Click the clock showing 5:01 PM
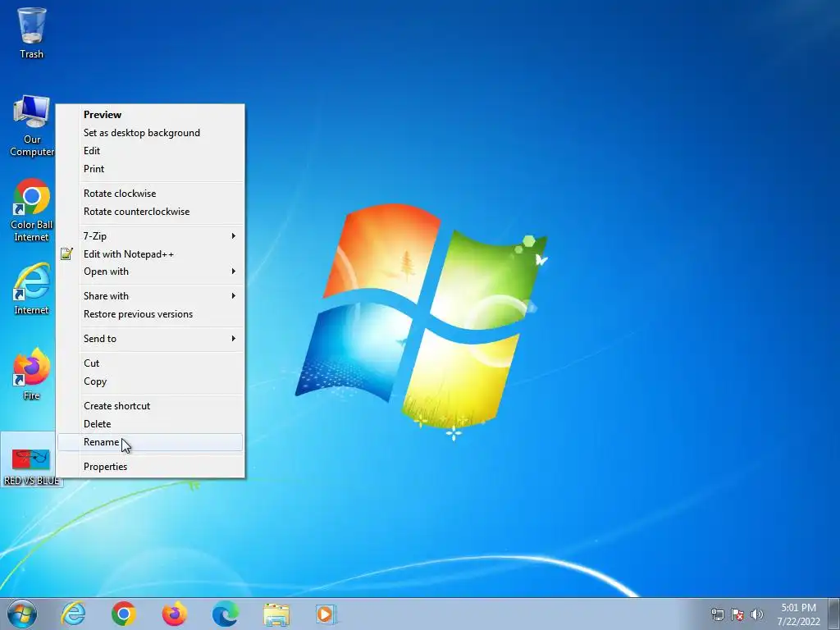840x630 pixels. pyautogui.click(x=798, y=614)
